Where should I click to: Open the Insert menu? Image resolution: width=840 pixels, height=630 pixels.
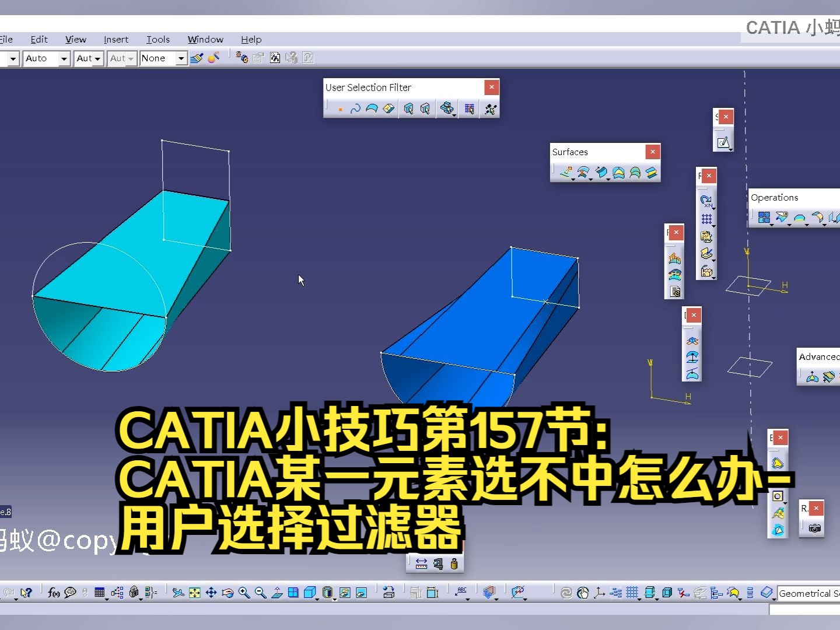(x=116, y=39)
